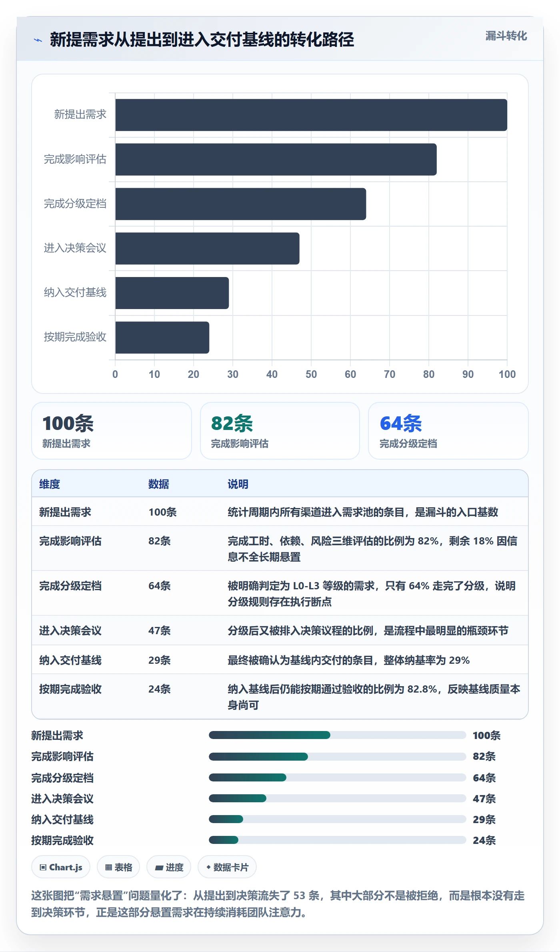Click the 纳入交付基线 bar in the chart
560x952 pixels.
point(172,293)
